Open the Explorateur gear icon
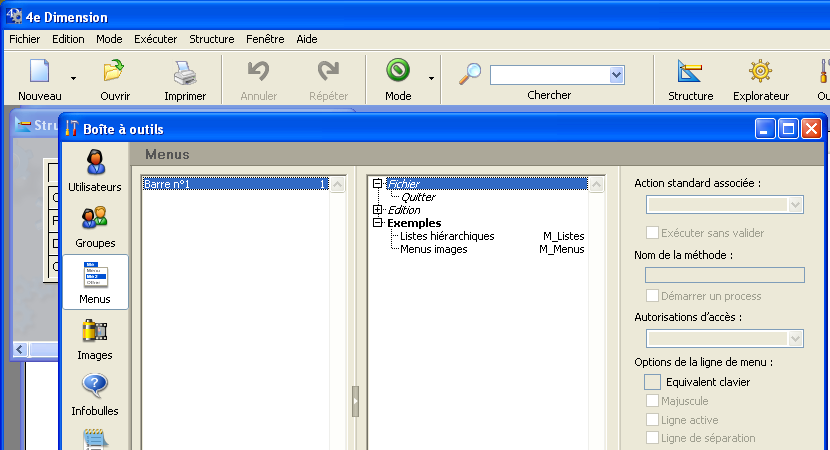 click(x=760, y=72)
